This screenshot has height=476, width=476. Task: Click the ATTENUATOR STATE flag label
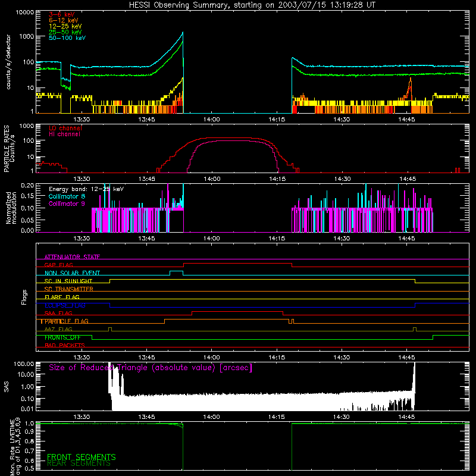(72, 257)
